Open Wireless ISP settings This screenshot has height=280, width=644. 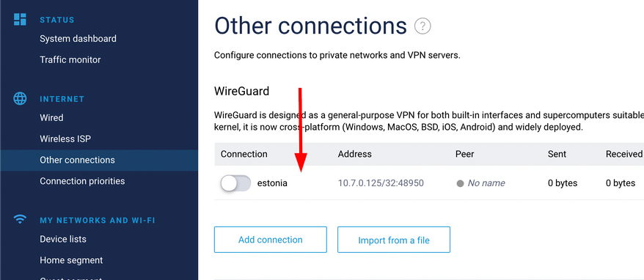tap(65, 139)
